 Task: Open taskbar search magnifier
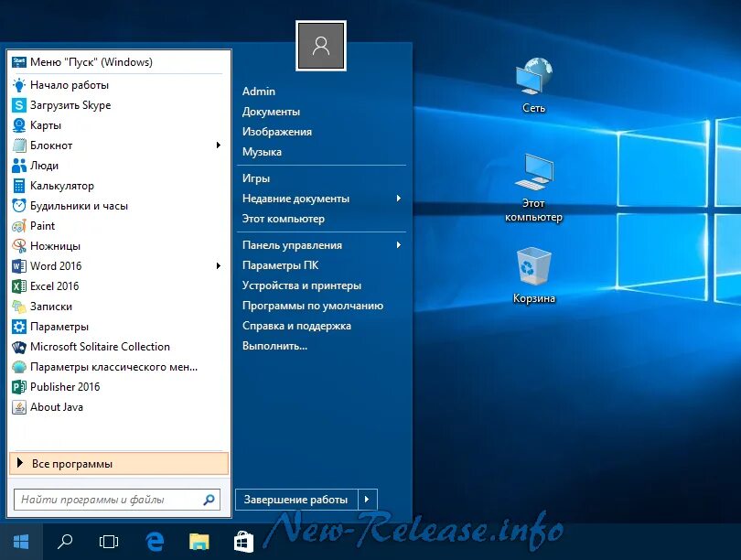(x=65, y=542)
